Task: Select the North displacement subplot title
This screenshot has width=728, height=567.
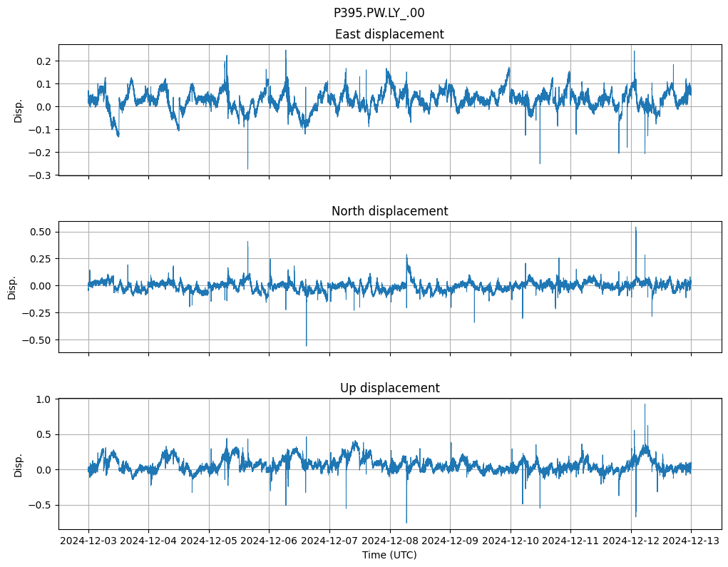Action: [389, 211]
